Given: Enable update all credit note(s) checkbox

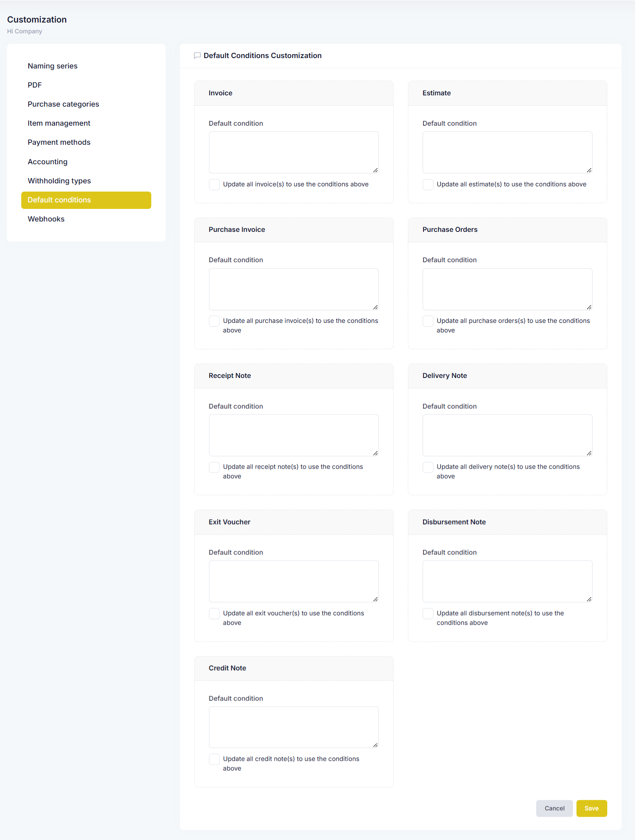Looking at the screenshot, I should point(214,759).
